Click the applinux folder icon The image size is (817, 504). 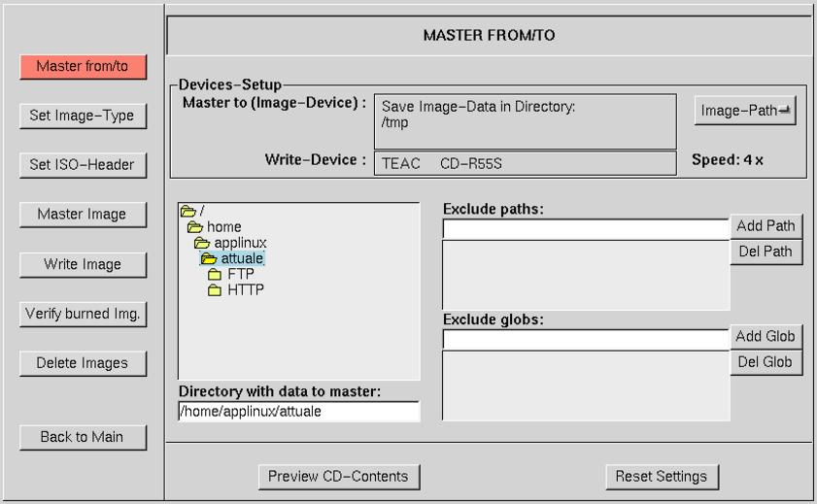(202, 243)
